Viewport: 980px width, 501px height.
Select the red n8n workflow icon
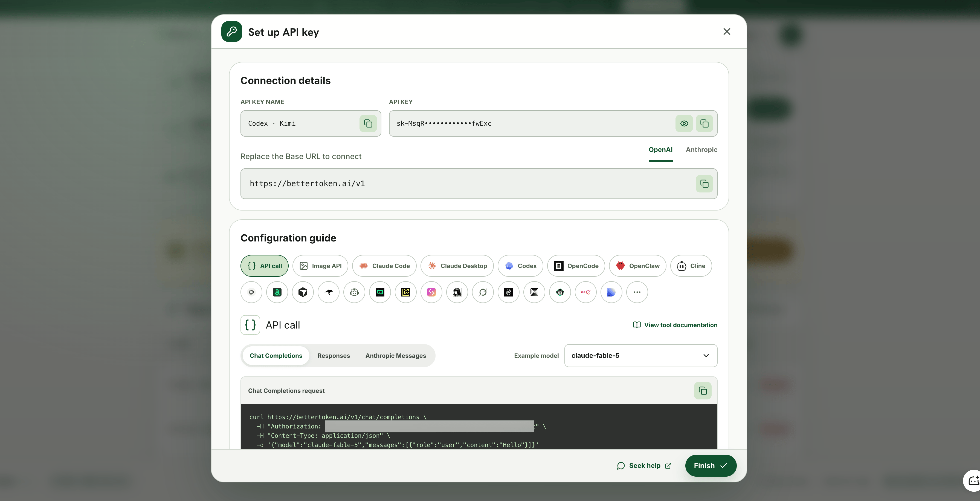pyautogui.click(x=585, y=292)
